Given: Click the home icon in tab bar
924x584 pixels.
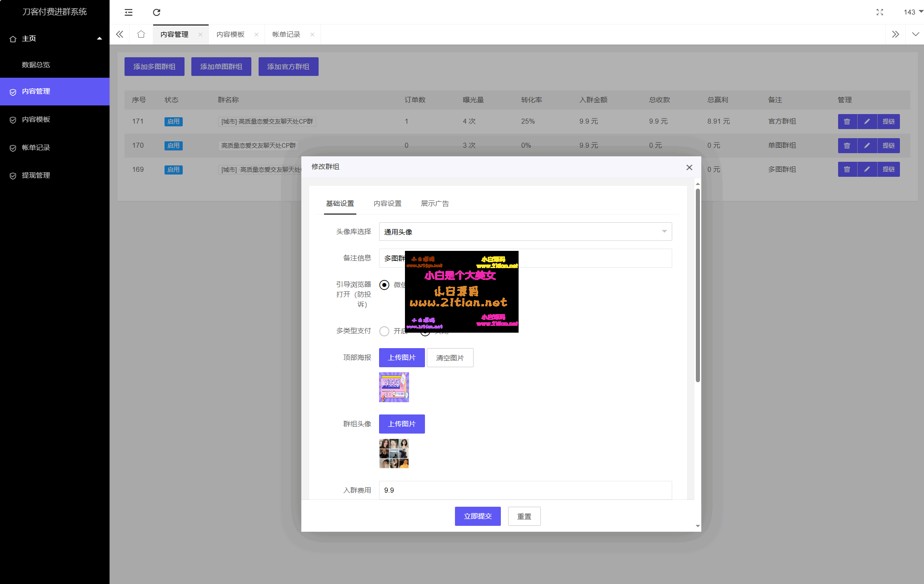Looking at the screenshot, I should (x=141, y=35).
